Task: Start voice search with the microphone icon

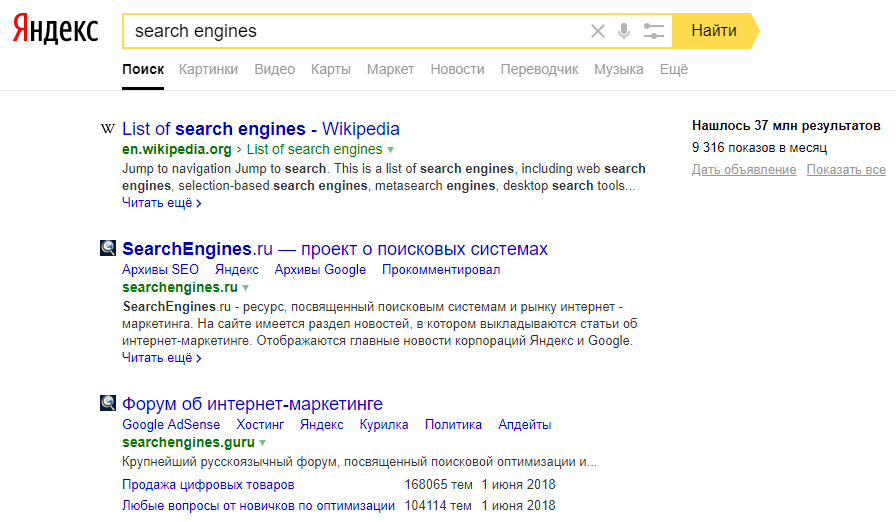Action: pyautogui.click(x=624, y=31)
